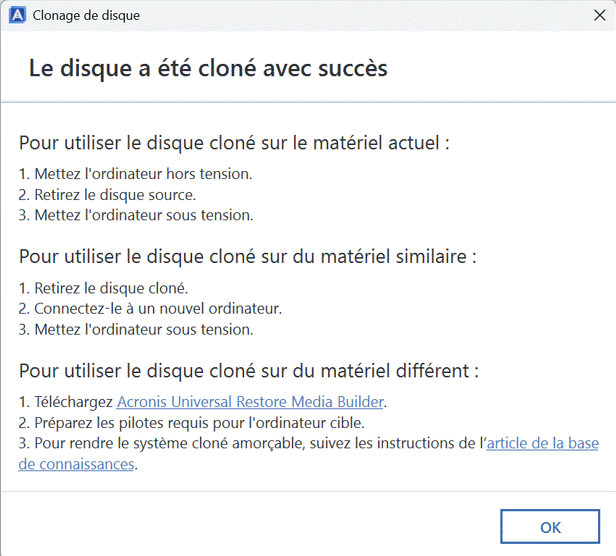Click step 'Préparez les pilotes requis'
The width and height of the screenshot is (616, 556).
click(x=191, y=422)
